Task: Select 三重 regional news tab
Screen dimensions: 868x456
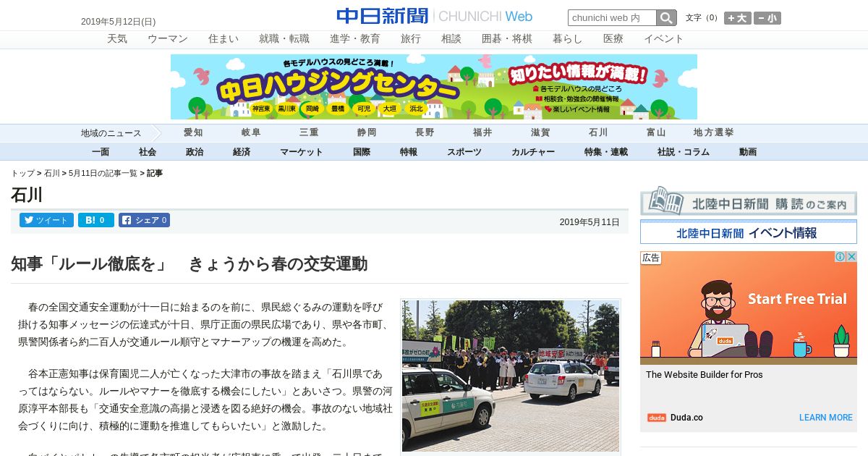Action: coord(309,133)
